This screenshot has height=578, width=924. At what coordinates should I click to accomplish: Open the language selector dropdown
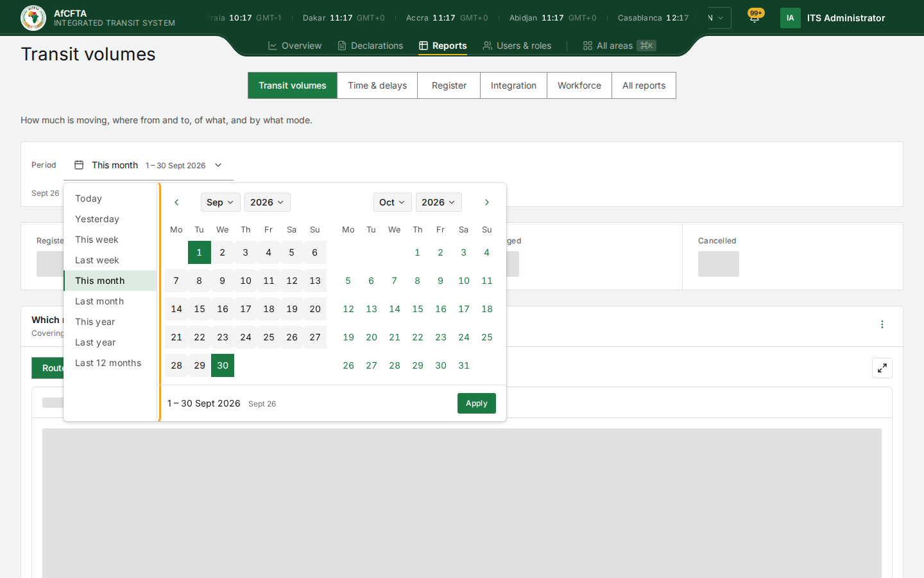(719, 18)
